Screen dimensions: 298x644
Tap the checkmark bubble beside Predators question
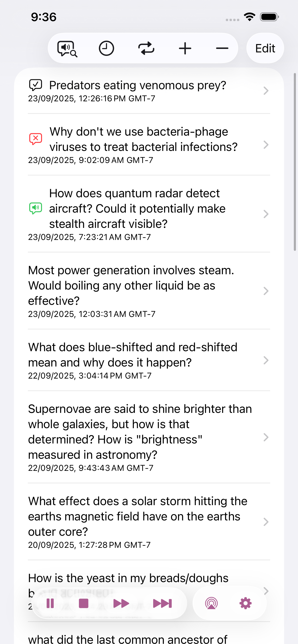[36, 85]
